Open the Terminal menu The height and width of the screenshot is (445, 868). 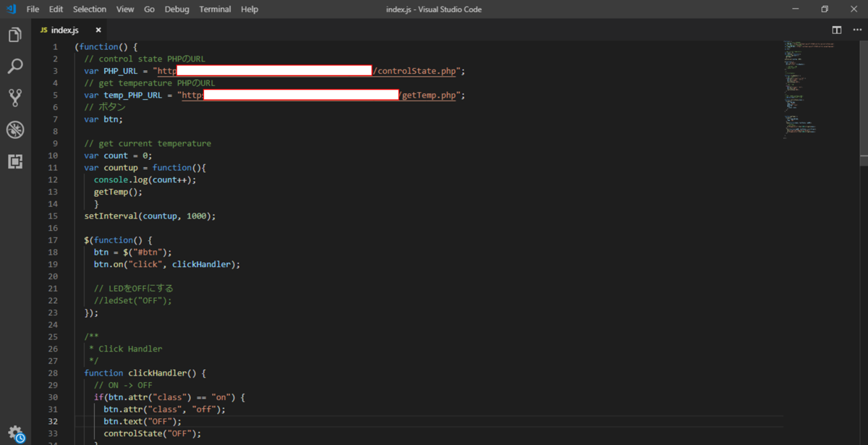pyautogui.click(x=216, y=9)
